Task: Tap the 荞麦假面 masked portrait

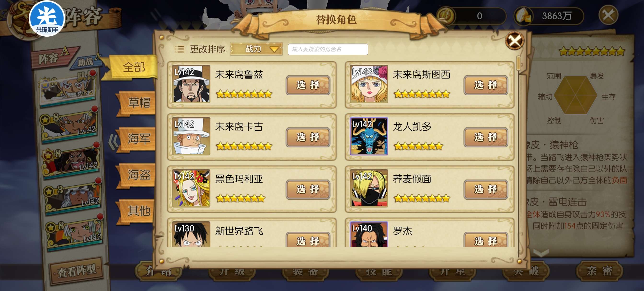Action: (x=369, y=188)
